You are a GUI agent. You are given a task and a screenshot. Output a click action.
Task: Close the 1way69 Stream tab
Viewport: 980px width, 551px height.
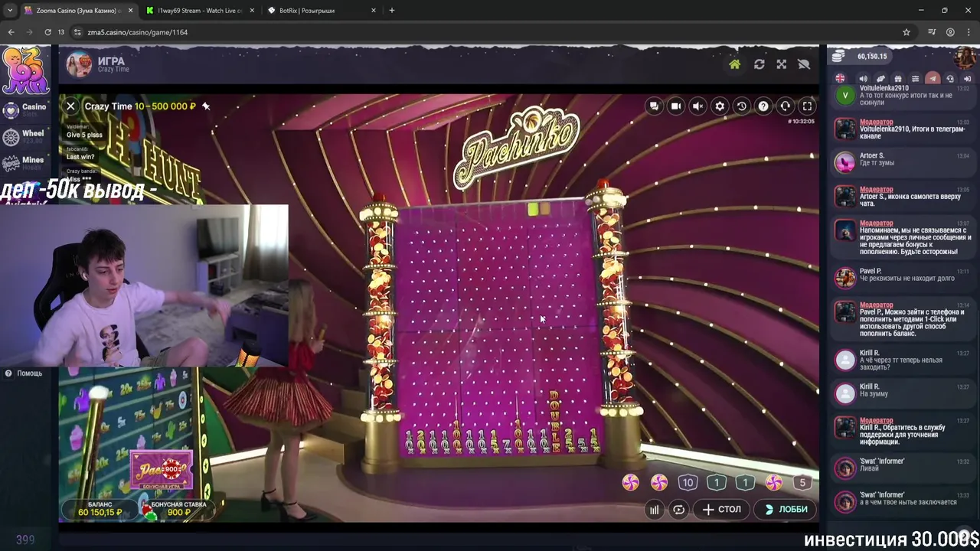click(x=253, y=11)
